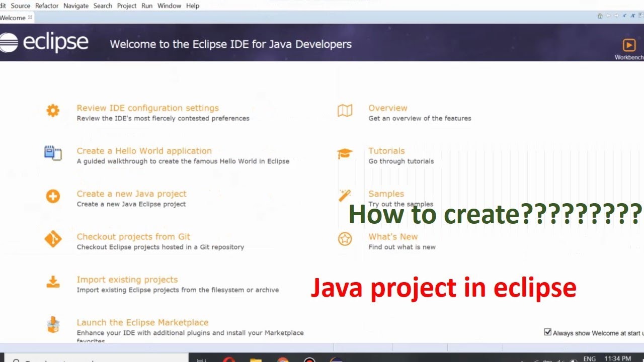Click the Welcome to the Eclipse IDE heading
The width and height of the screenshot is (644, 362).
pyautogui.click(x=230, y=44)
